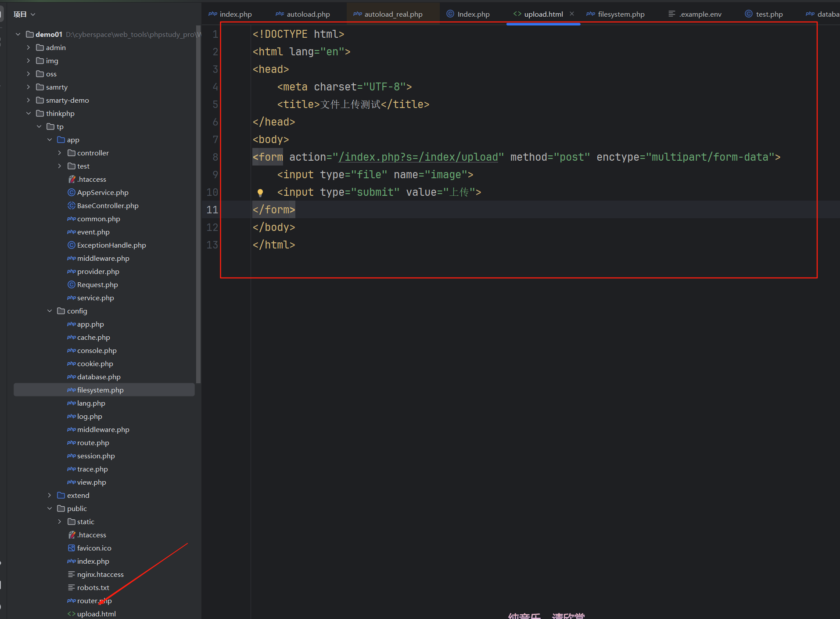Click the app folder .htaccess file icon
This screenshot has width=840, height=619.
tap(72, 179)
